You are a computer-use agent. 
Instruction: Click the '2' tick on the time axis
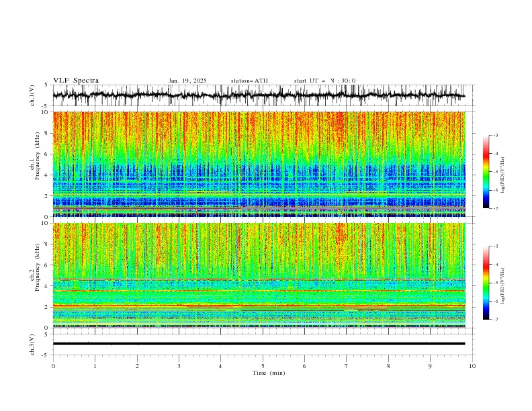(137, 366)
